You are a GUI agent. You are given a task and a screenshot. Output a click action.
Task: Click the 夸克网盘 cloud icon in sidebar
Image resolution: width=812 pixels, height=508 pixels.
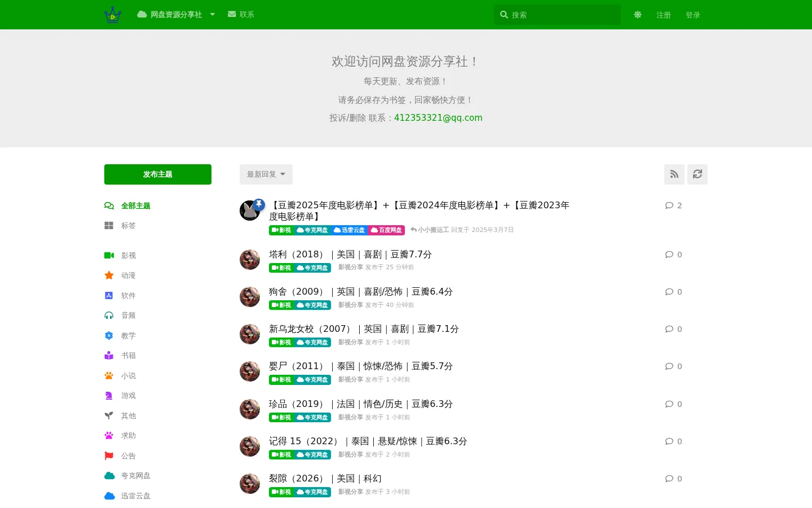click(109, 476)
